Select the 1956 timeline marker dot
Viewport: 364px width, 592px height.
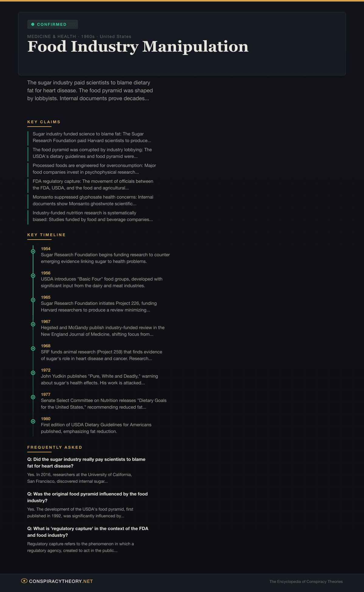point(33,276)
